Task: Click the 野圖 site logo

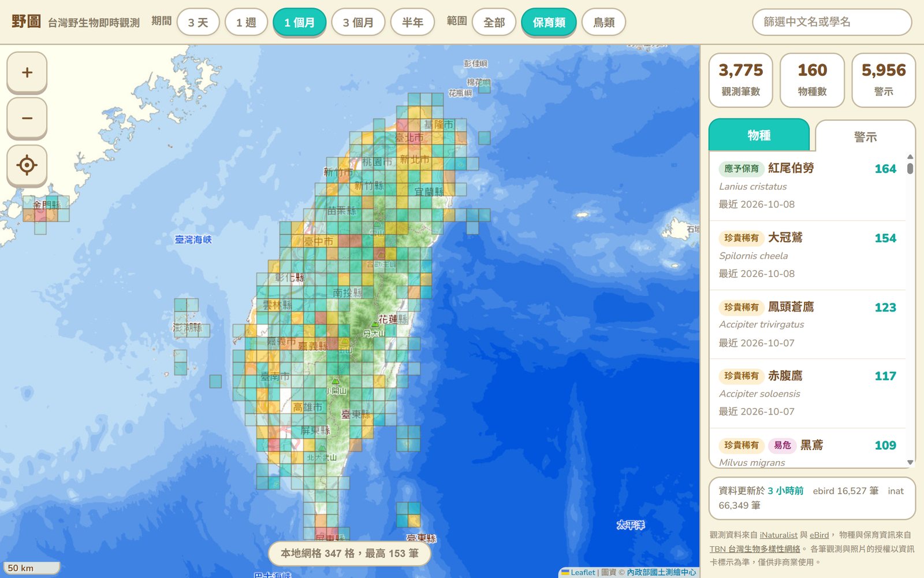Action: click(26, 22)
